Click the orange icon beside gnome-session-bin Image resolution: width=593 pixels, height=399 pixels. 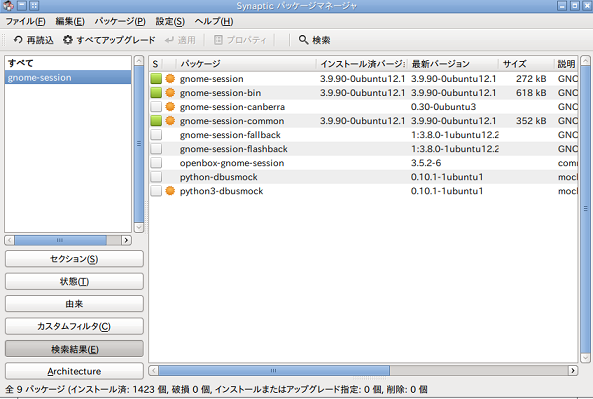[170, 93]
